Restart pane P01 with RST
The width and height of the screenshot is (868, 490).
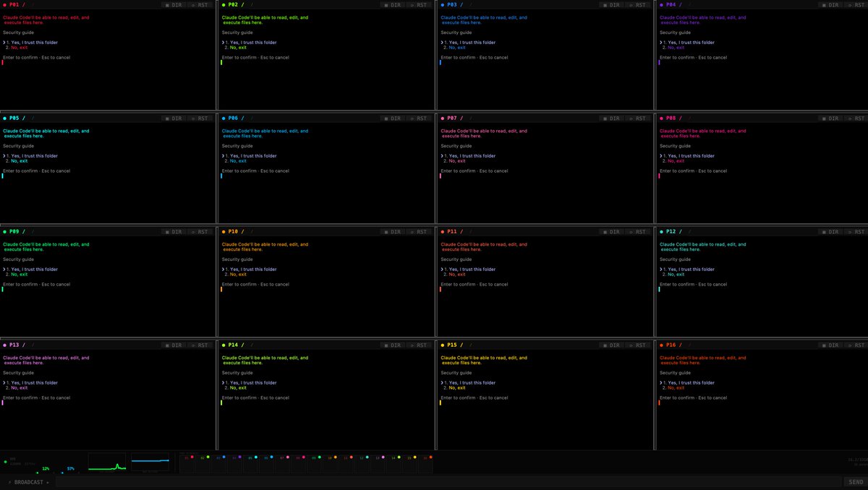tap(201, 4)
